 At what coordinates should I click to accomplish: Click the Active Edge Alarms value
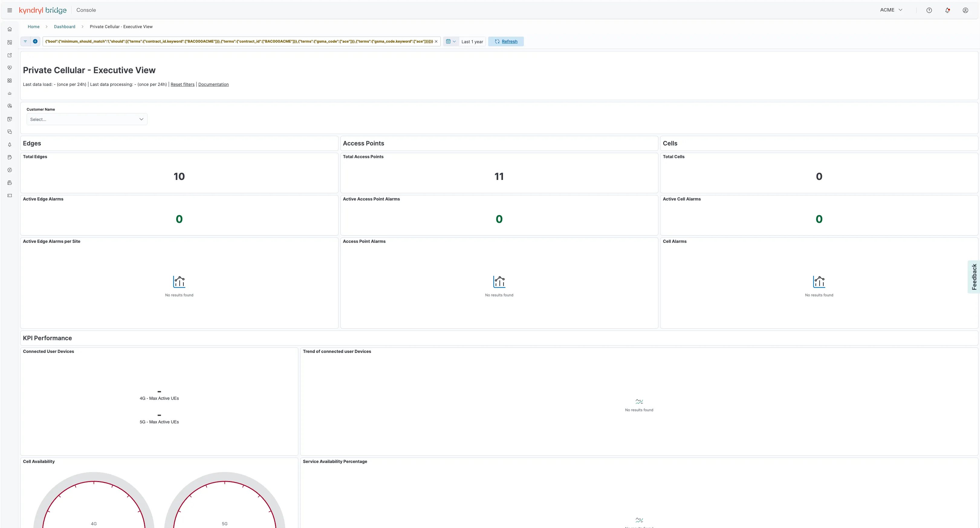179,219
